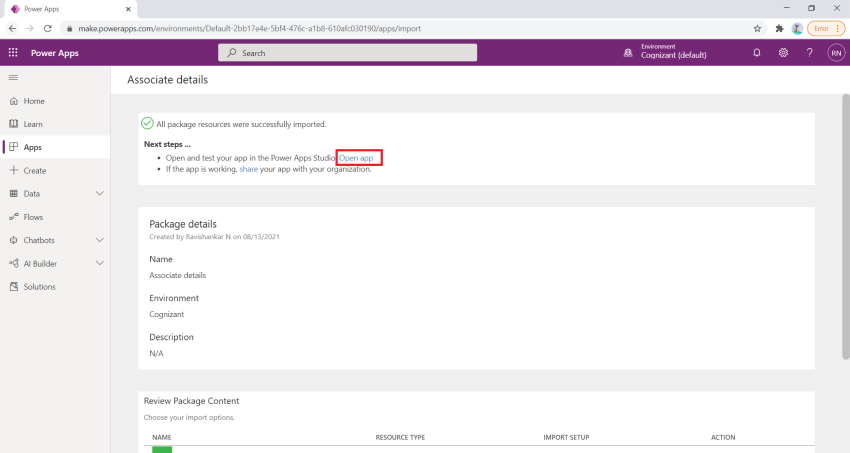This screenshot has width=850, height=453.
Task: Click the Create plus icon
Action: click(x=14, y=170)
